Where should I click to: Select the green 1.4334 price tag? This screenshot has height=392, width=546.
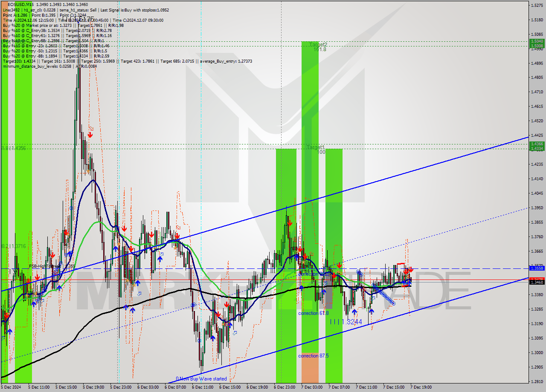pos(536,148)
